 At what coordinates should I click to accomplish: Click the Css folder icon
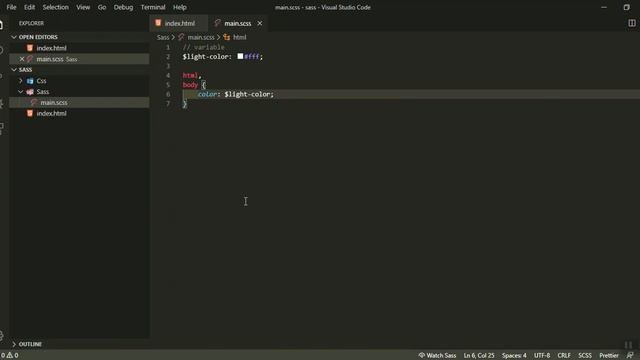click(x=30, y=81)
